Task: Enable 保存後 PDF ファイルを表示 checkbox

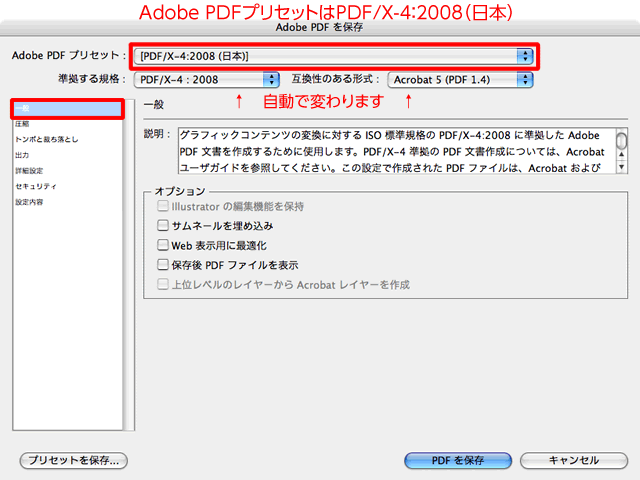Action: tap(163, 264)
